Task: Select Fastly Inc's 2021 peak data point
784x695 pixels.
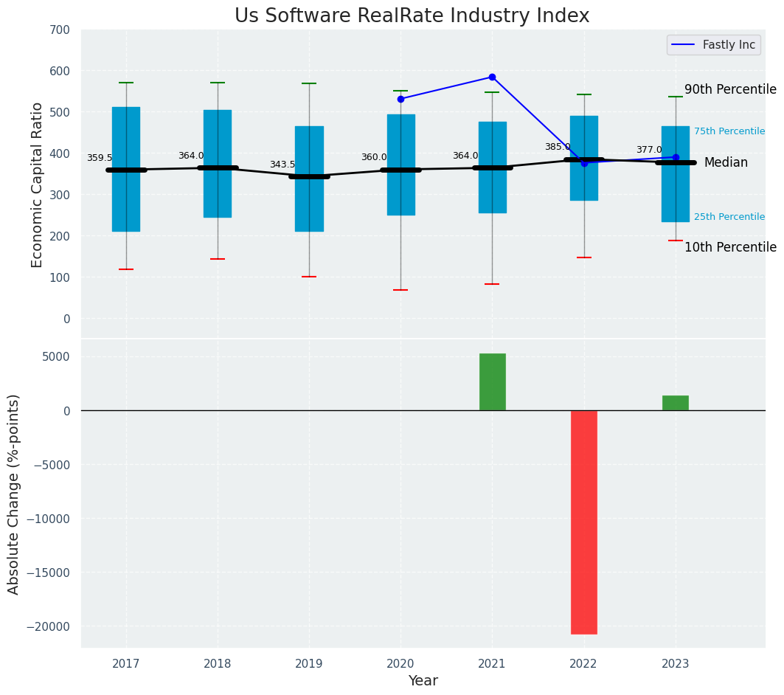Action: pos(492,77)
